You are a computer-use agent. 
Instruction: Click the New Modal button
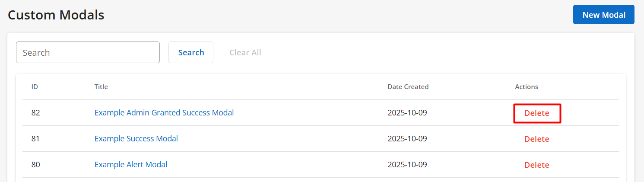tap(603, 15)
